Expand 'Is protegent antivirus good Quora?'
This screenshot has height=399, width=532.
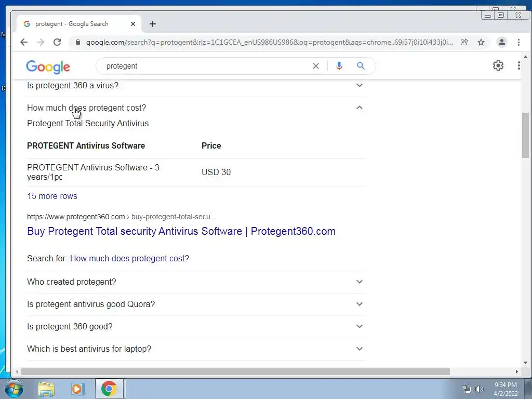tap(196, 304)
